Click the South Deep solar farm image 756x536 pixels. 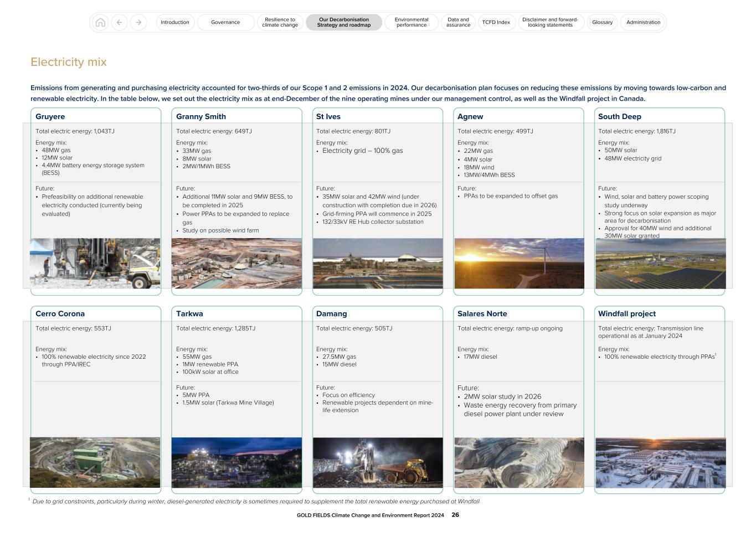660,264
